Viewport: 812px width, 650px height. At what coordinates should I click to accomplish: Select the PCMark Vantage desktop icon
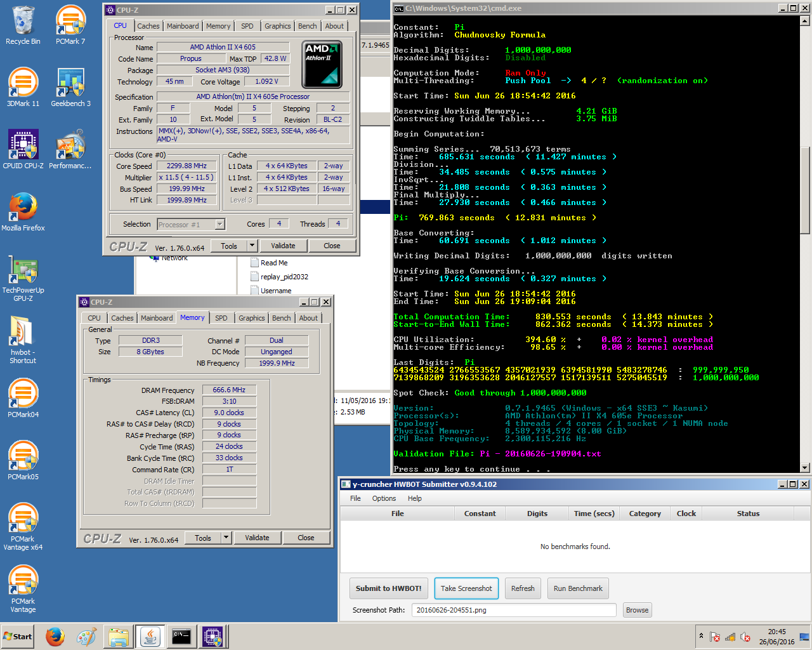pos(23,589)
